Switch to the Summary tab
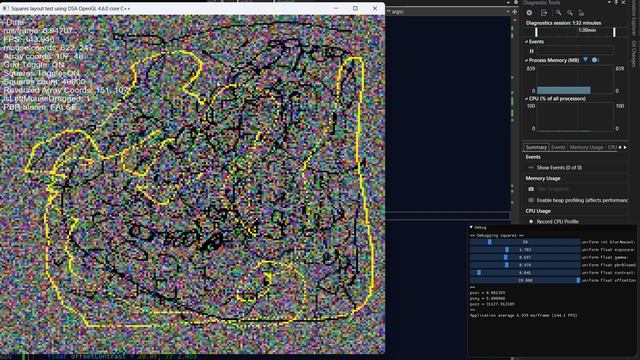Viewport: 640px width, 360px height. tap(536, 147)
